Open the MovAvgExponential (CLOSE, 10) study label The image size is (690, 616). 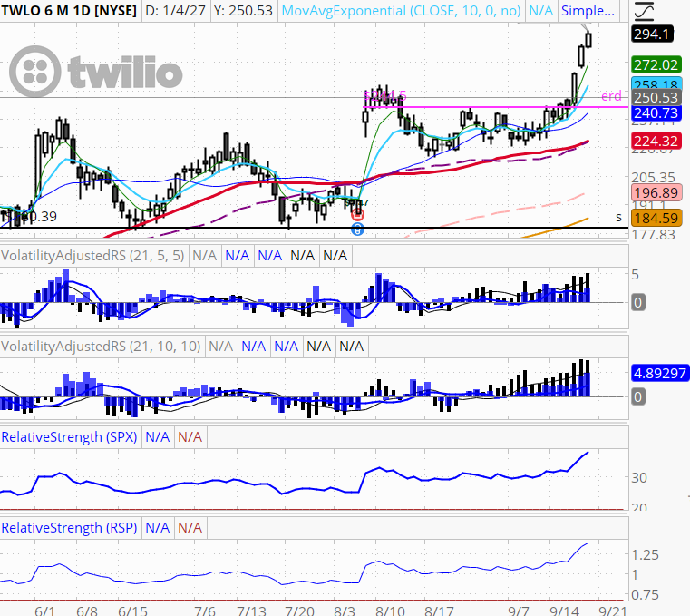pos(401,11)
